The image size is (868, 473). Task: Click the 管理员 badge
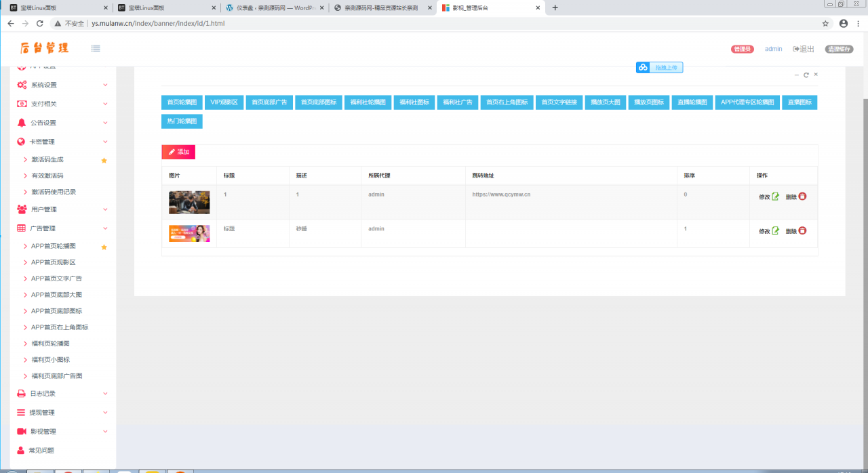[742, 49]
